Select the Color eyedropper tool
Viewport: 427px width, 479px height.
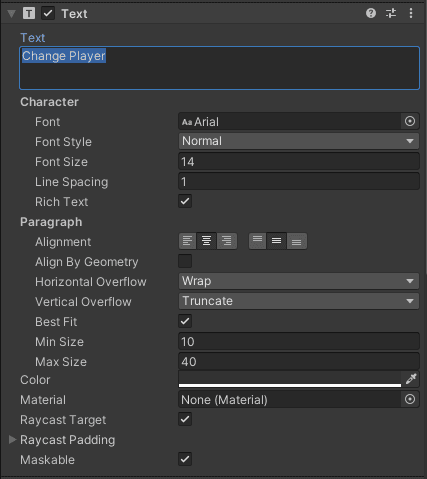(411, 379)
